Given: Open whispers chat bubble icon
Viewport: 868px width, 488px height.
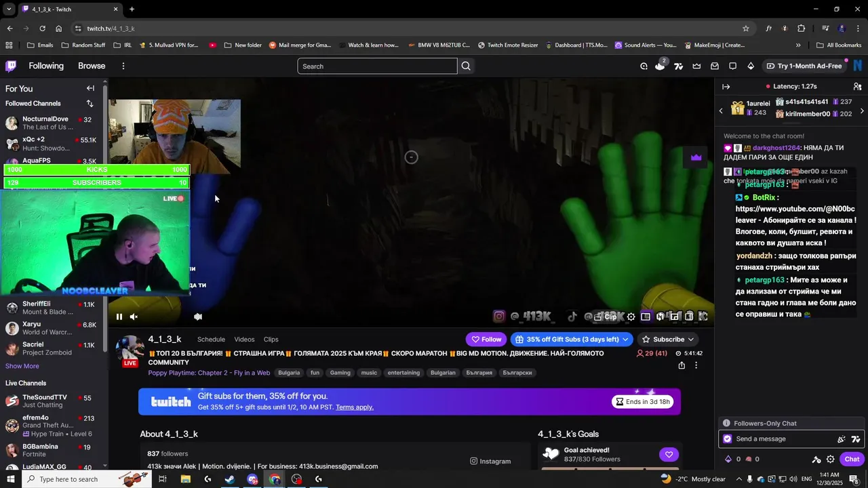Looking at the screenshot, I should click(733, 66).
